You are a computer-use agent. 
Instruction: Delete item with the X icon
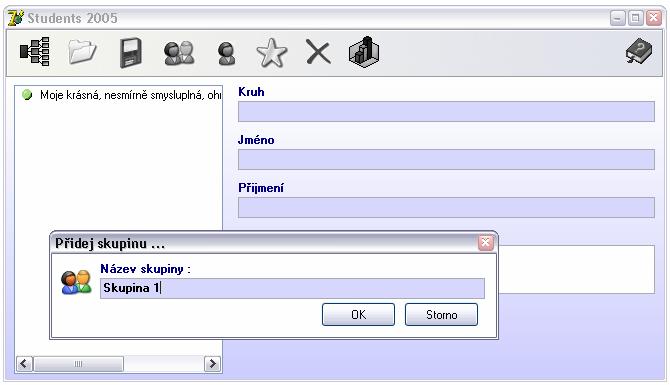pos(318,53)
